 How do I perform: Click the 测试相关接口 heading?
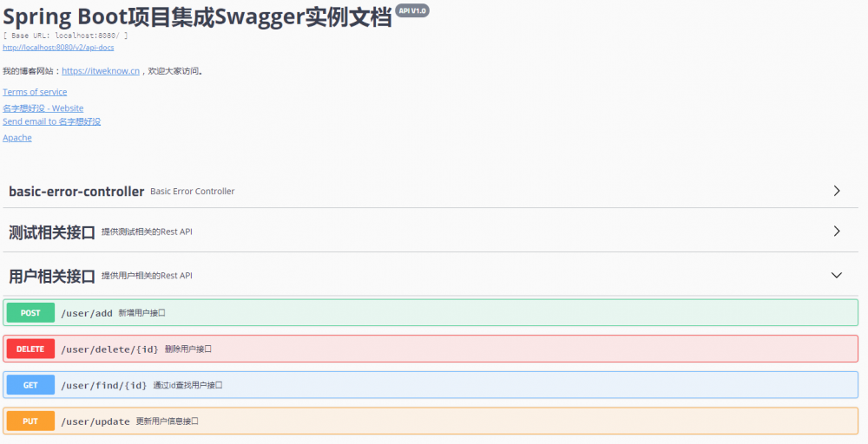52,232
